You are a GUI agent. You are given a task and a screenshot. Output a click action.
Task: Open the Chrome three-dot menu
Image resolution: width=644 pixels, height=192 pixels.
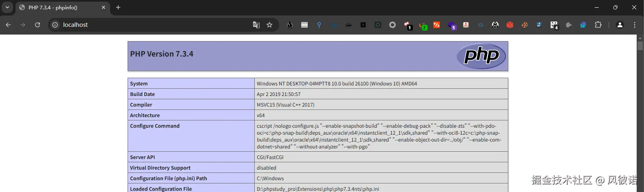coord(635,25)
